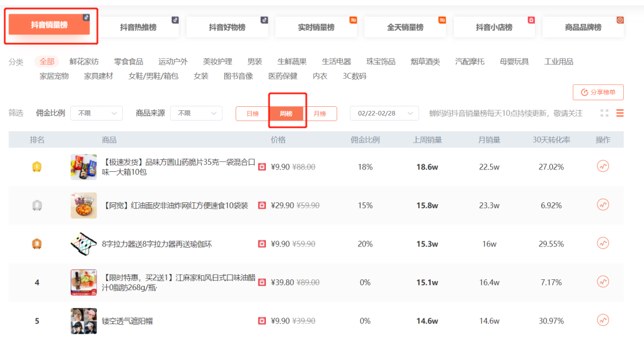Switch to 抖音销量榜 tab

[49, 24]
